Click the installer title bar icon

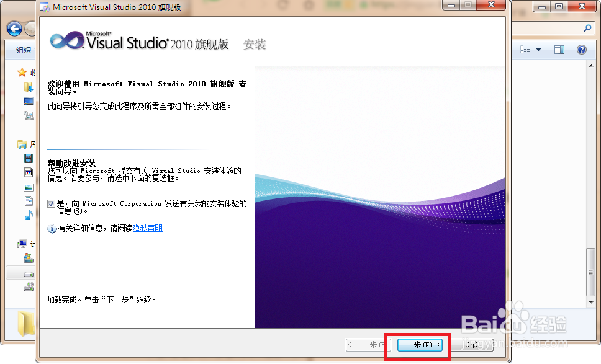pyautogui.click(x=45, y=7)
